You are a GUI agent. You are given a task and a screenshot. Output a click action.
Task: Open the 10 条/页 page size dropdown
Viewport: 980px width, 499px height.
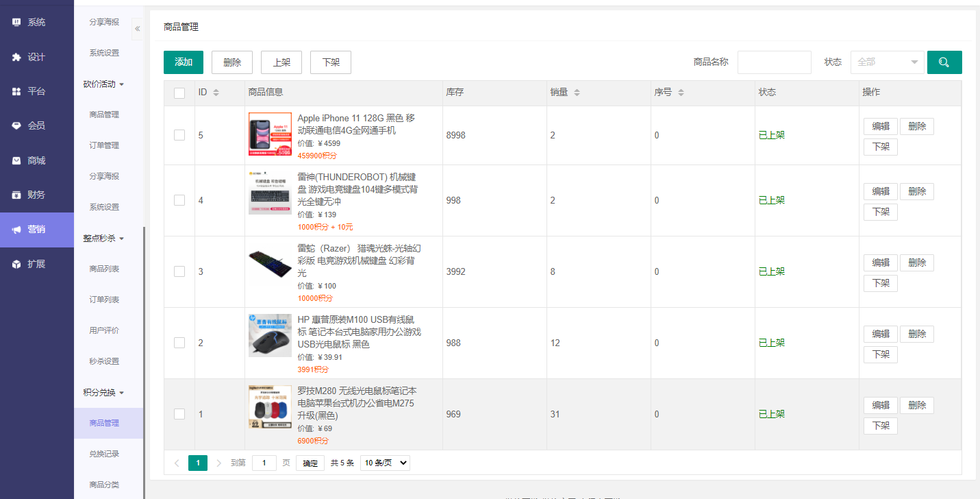pos(385,463)
